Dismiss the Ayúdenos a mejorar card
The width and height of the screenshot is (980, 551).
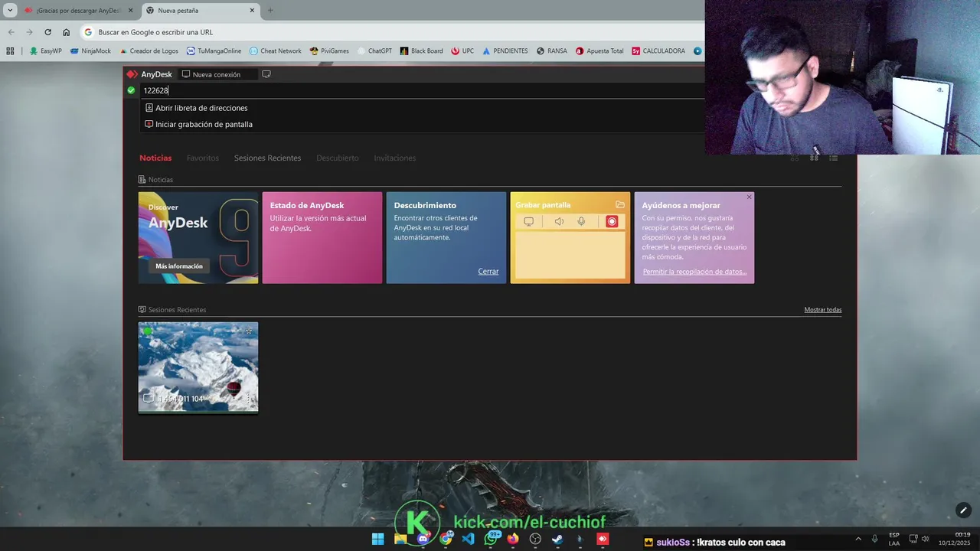coord(749,197)
